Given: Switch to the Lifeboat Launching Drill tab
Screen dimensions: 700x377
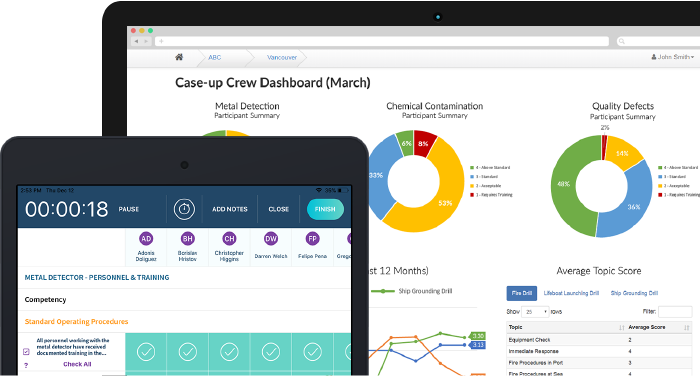Looking at the screenshot, I should click(571, 293).
